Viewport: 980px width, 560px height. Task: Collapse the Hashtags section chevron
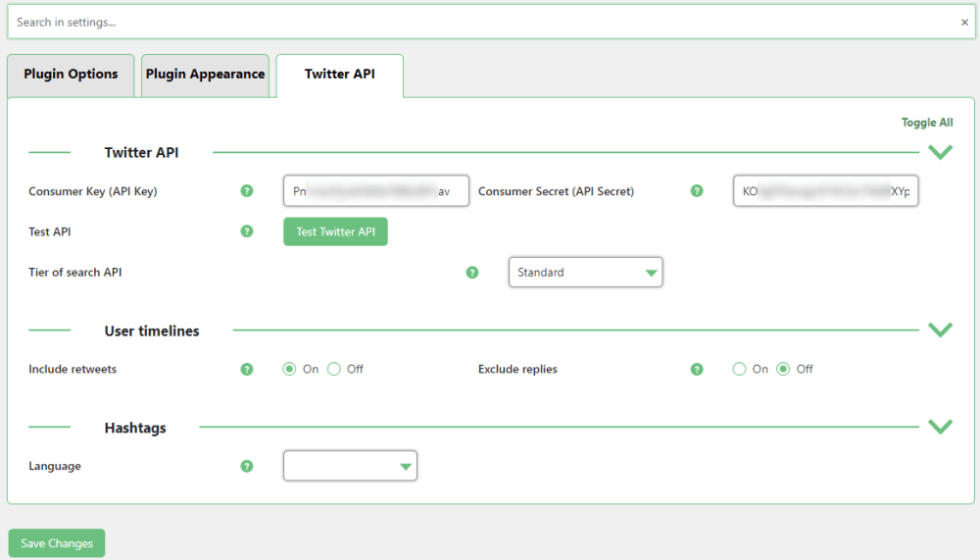point(940,427)
